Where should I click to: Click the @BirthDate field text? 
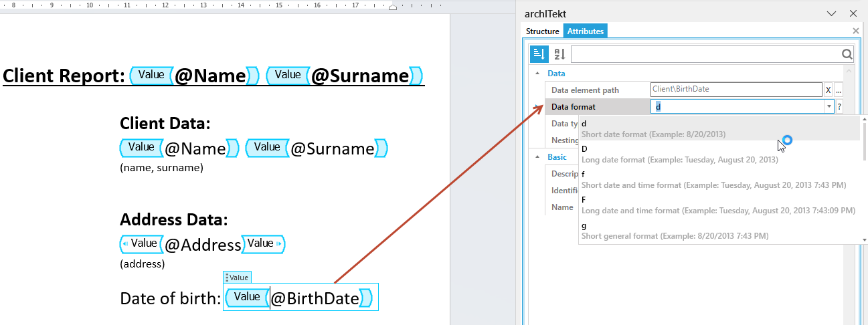point(315,298)
